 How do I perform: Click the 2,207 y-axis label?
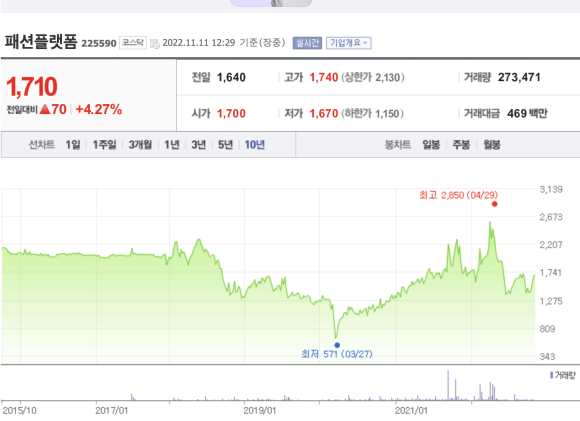point(551,245)
